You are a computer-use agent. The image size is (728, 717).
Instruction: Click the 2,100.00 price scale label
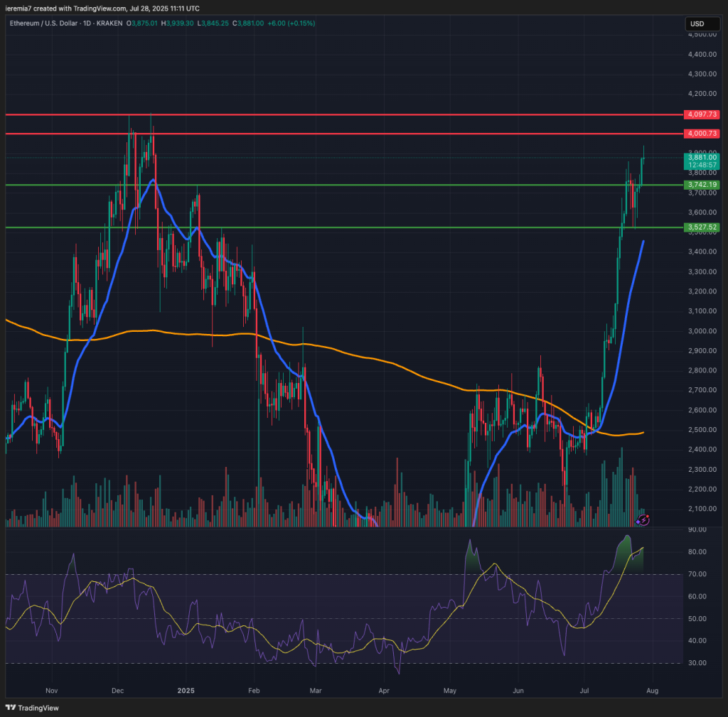(702, 509)
